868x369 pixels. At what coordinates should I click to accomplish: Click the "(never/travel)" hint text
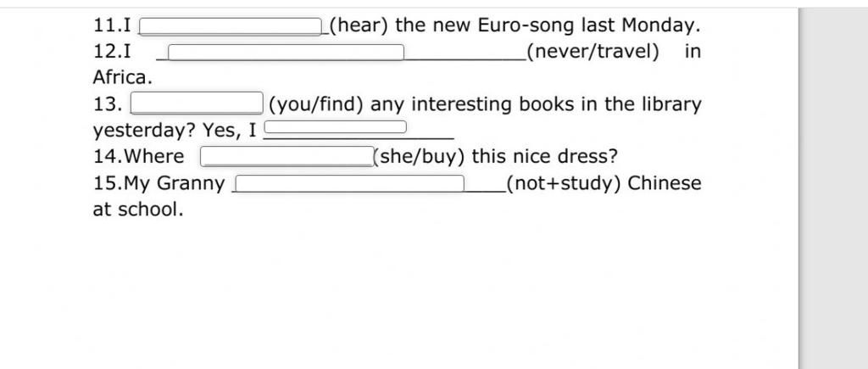click(x=593, y=52)
